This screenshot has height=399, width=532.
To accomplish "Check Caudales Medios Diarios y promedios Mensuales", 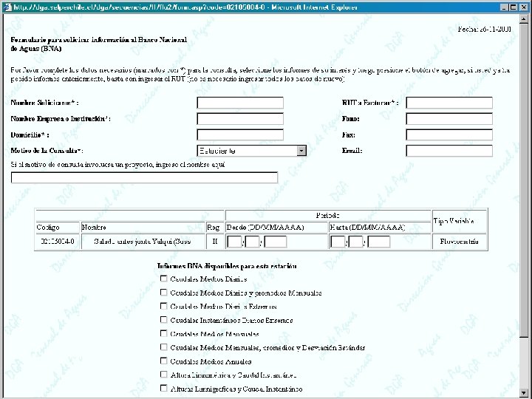I will [x=164, y=292].
